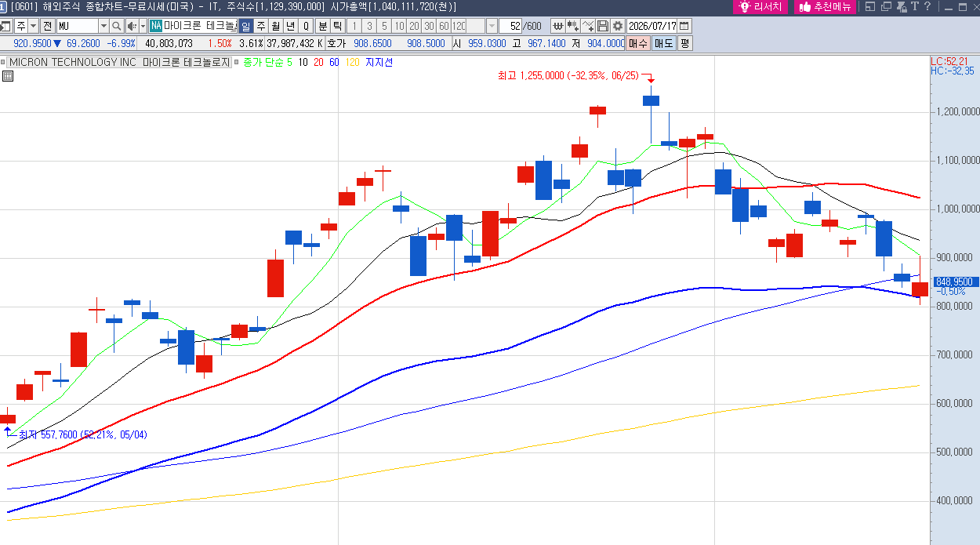Switch to monthly 월 chart period
Screen dimensions: 980x545
pyautogui.click(x=276, y=26)
